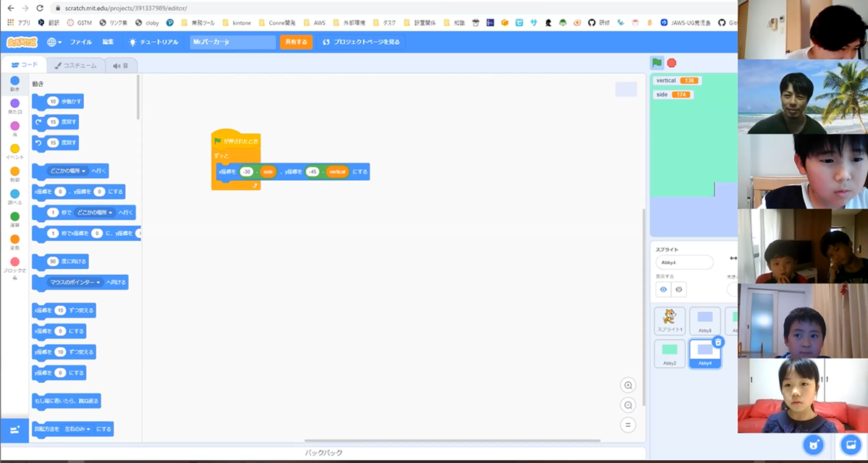Click もし端に着いたら、跳ね返る block
Screen dimensions: 868x463
pos(67,400)
